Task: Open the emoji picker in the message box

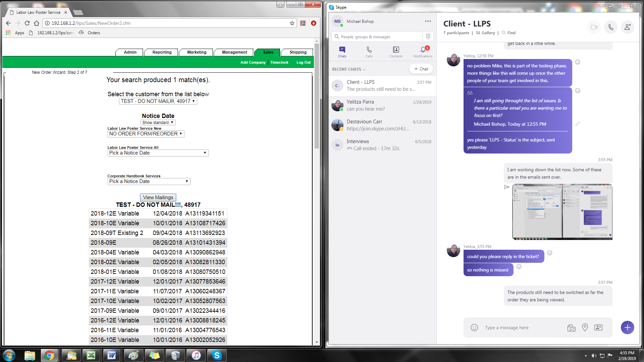Action: 474,327
